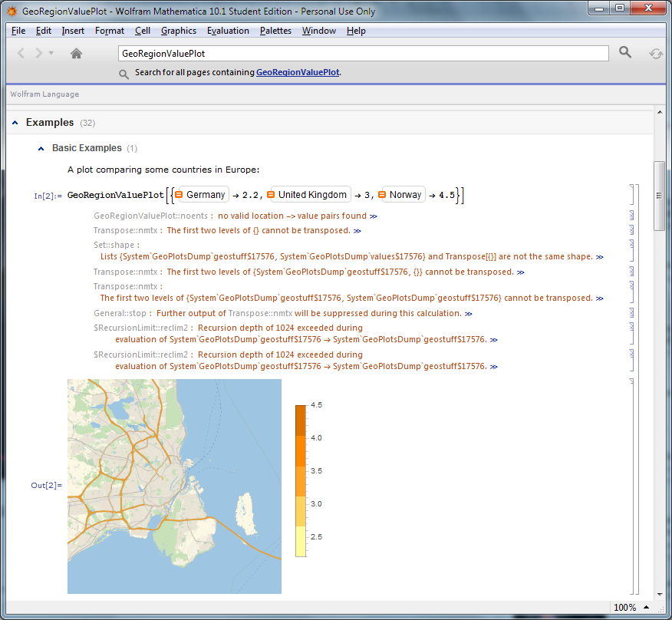Open the navigation history dropdown arrow

click(51, 53)
